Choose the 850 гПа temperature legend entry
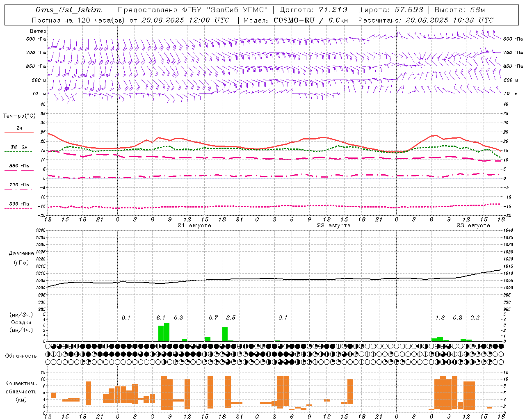The image size is (525, 420). coord(19,168)
